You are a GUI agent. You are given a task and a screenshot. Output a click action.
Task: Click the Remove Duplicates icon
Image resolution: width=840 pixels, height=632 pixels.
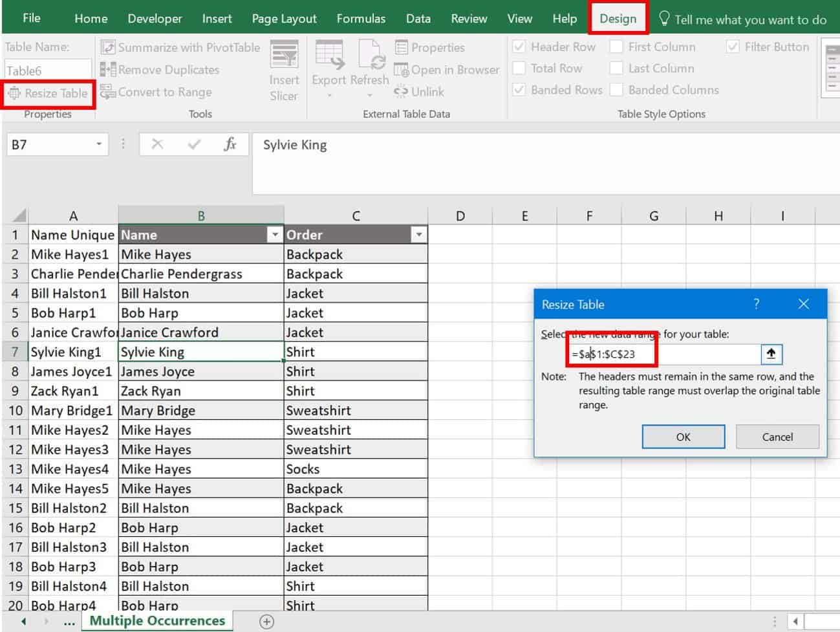[108, 70]
